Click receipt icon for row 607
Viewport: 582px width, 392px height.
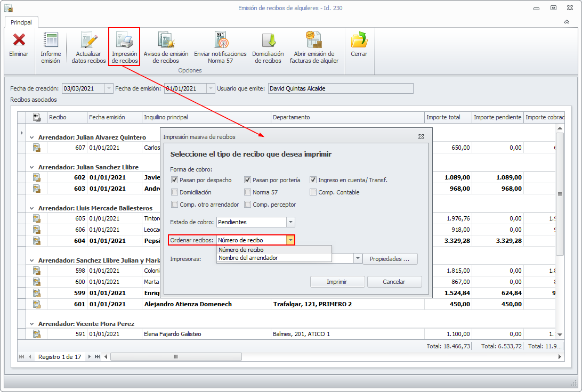36,148
